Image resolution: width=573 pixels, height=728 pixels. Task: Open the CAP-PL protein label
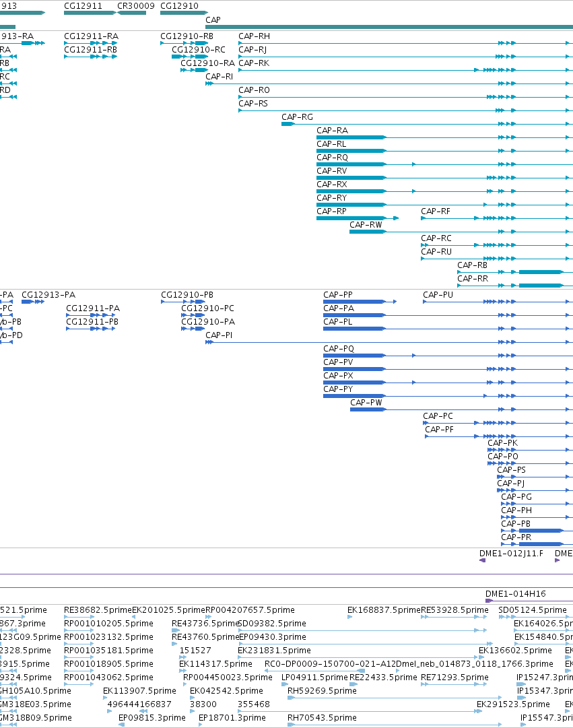coord(337,322)
